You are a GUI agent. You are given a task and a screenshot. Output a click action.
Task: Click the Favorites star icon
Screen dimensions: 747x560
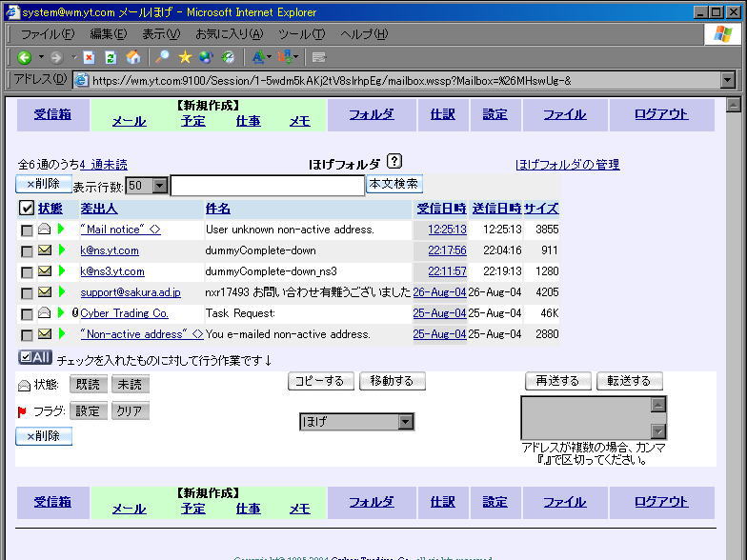185,58
